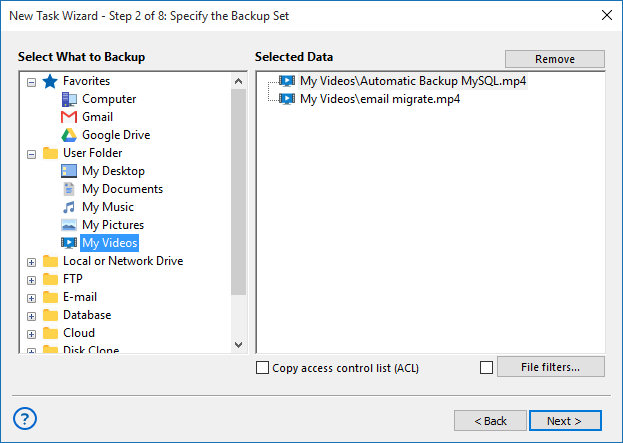Select the Gmail label in the tree
Viewport: 623px width, 443px height.
pos(97,117)
